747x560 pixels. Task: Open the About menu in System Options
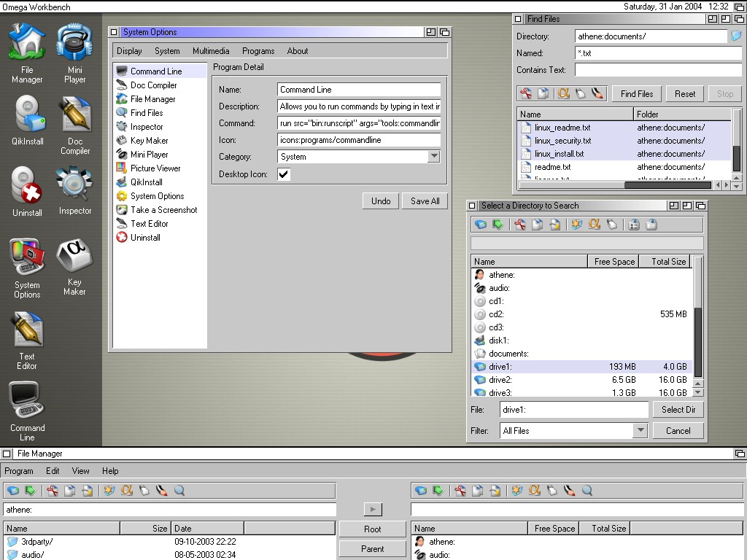(298, 51)
